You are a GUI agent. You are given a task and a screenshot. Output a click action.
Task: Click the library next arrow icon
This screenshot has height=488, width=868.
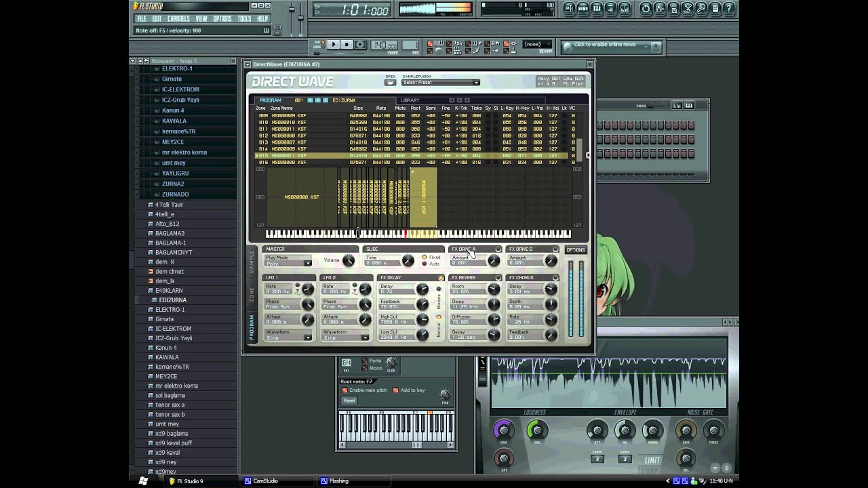(459, 100)
